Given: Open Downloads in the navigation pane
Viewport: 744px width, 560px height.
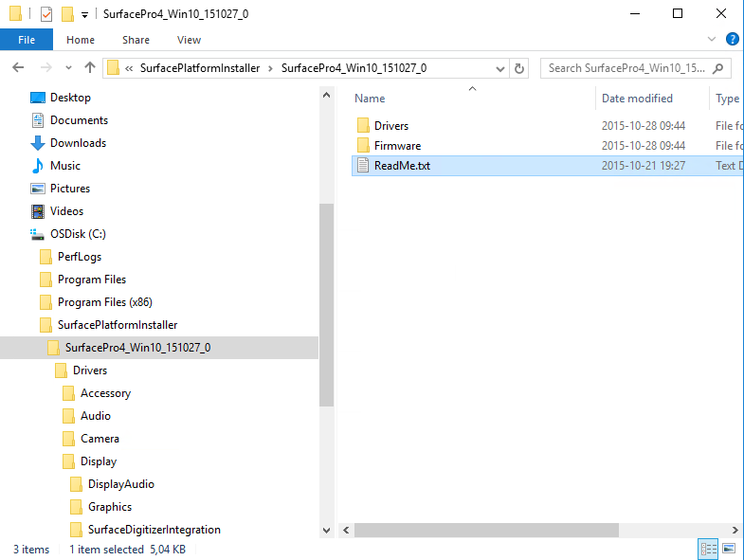Looking at the screenshot, I should point(68,143).
